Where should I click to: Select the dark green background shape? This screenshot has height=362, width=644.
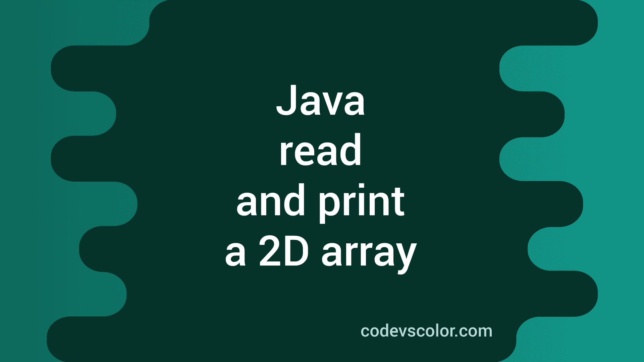322,181
